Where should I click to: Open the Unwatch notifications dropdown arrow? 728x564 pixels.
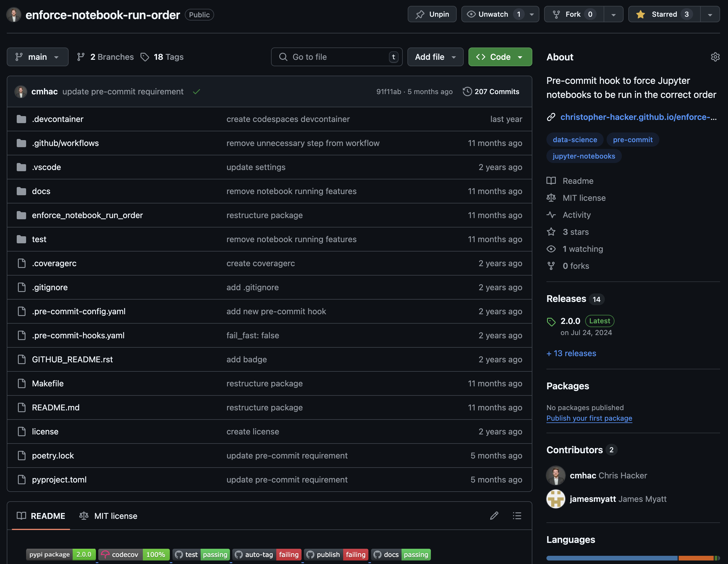532,14
